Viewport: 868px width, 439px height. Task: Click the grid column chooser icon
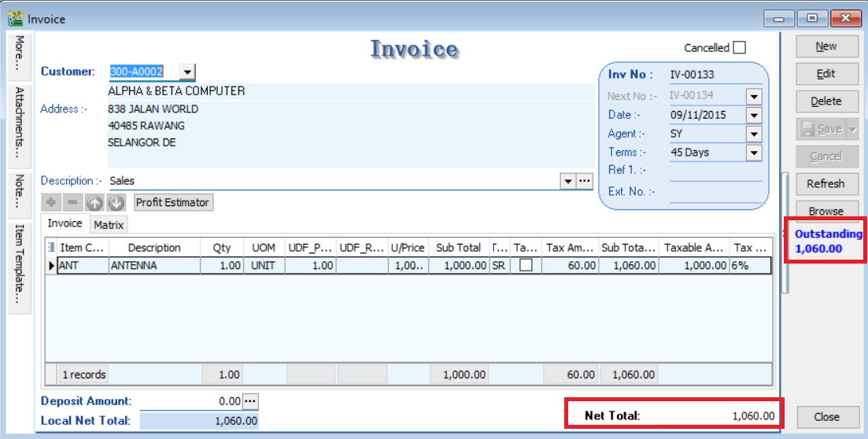coord(52,248)
